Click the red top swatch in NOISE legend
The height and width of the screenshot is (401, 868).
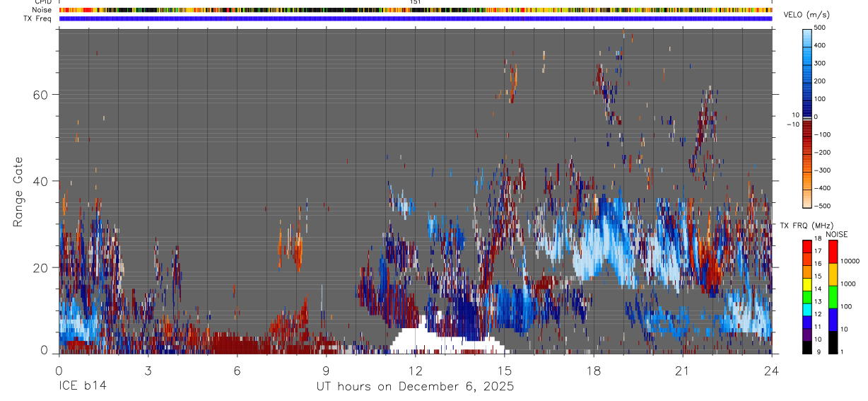833,251
